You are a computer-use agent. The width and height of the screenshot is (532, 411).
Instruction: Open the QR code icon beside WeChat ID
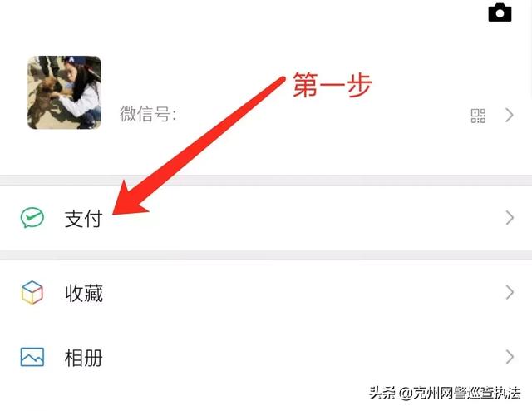click(478, 116)
